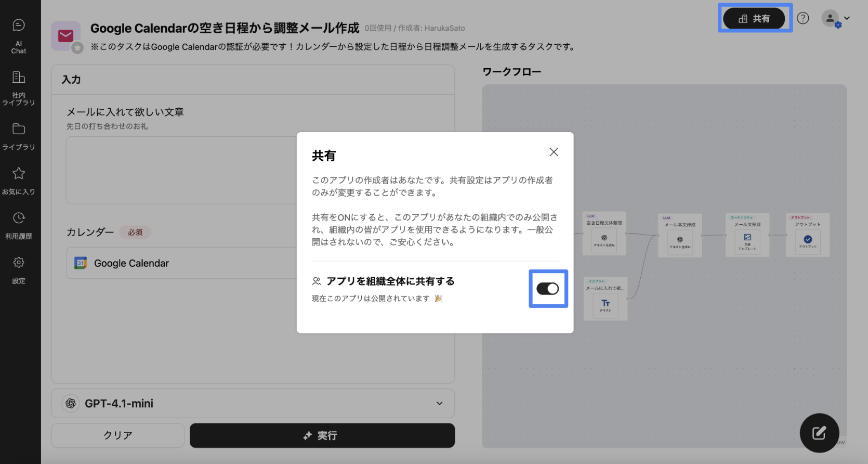Click the floating edit pencil button
Viewport: 868px width, 464px height.
click(819, 433)
